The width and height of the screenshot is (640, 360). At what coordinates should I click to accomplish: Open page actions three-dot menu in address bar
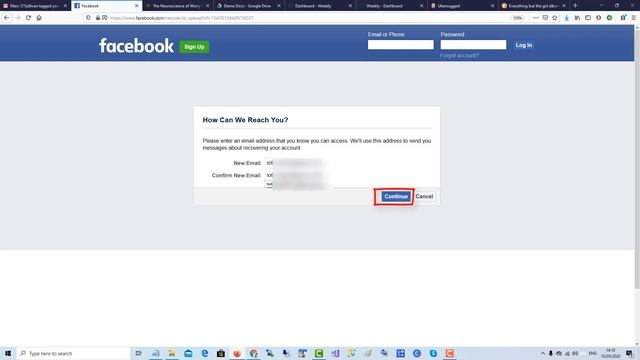click(536, 18)
